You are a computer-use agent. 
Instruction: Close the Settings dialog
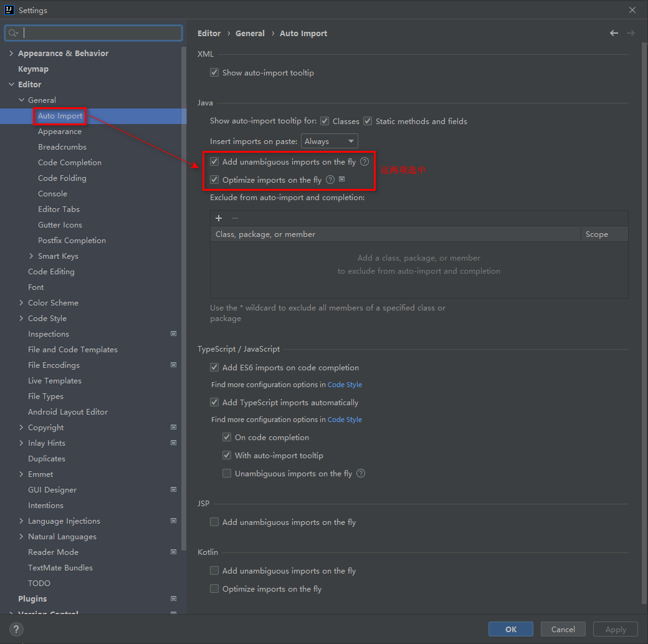coord(632,10)
